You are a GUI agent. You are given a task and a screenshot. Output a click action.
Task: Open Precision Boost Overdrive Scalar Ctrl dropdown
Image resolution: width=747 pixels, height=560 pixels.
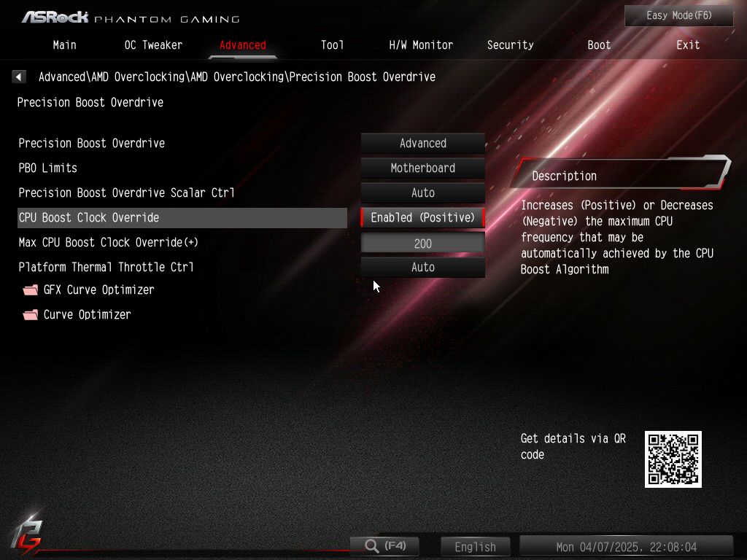pos(422,193)
